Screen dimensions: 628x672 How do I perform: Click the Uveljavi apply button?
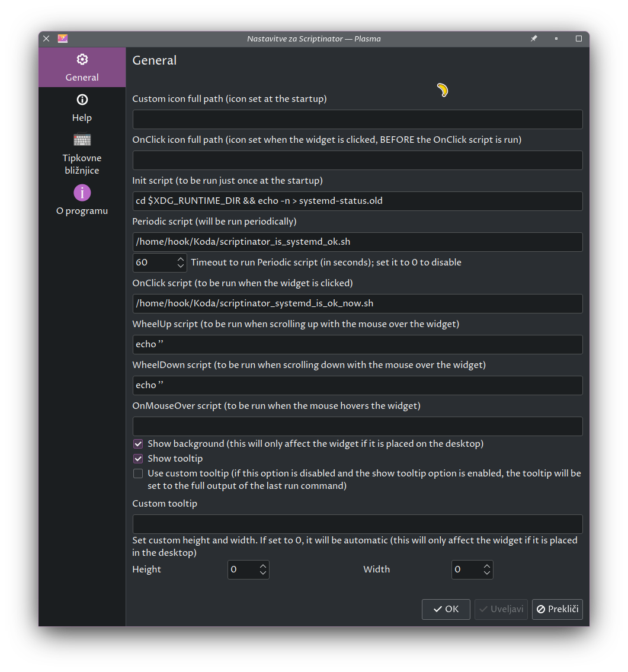(x=501, y=609)
